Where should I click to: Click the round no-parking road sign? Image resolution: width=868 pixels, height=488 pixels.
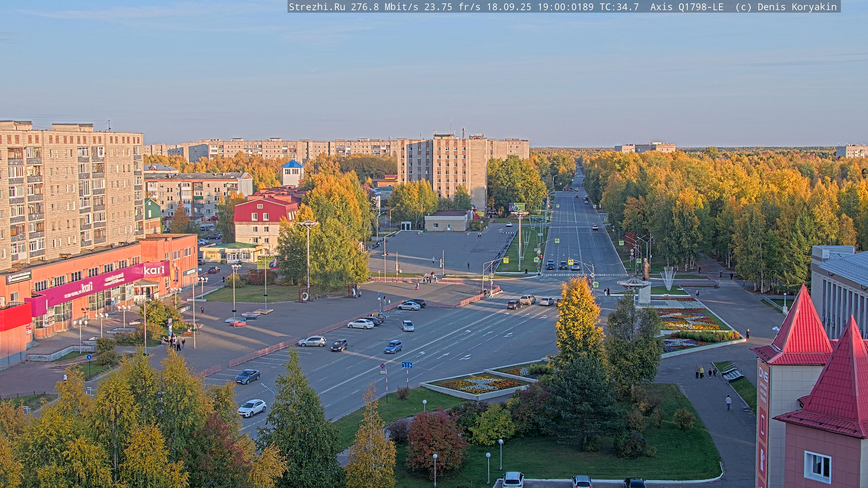pyautogui.click(x=382, y=366)
